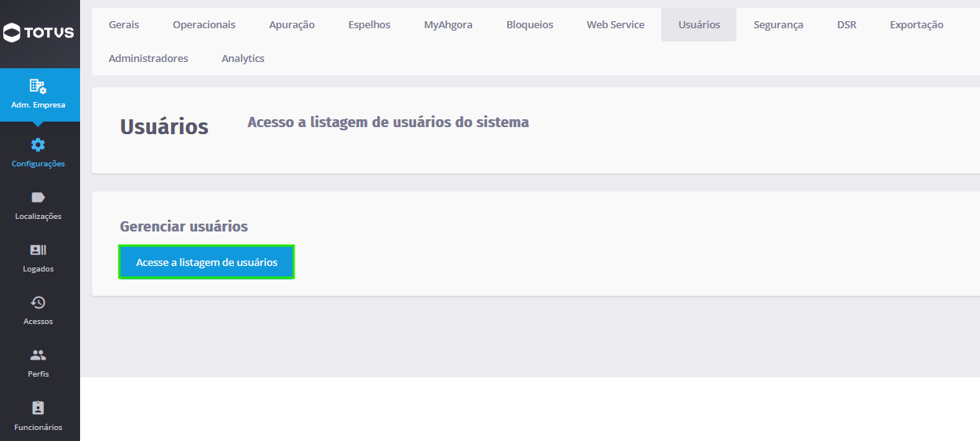Click Acesse a listagem de usuários button

(207, 262)
